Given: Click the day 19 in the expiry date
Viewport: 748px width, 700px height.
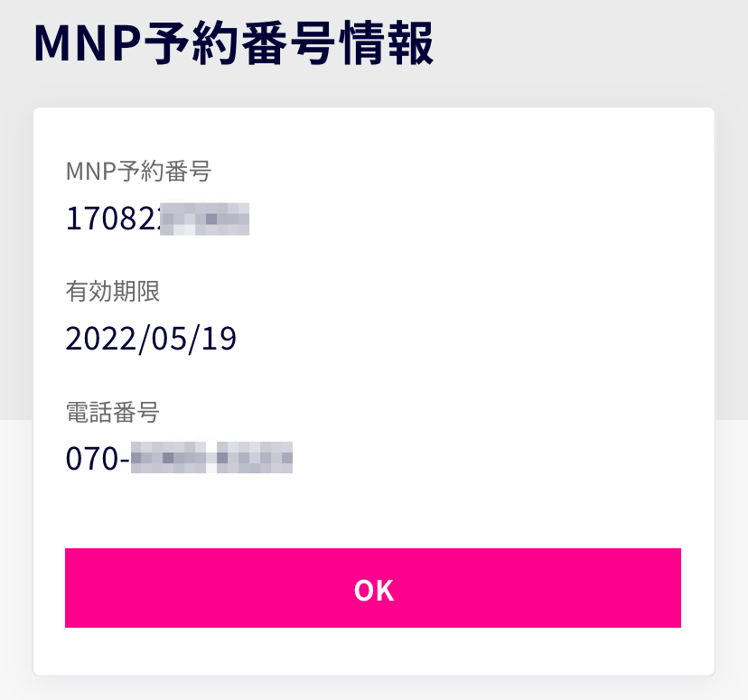Looking at the screenshot, I should [x=219, y=339].
